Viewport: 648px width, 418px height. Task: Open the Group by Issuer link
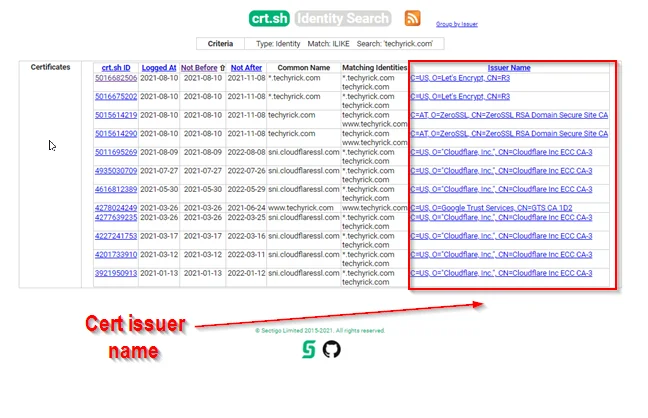(457, 24)
